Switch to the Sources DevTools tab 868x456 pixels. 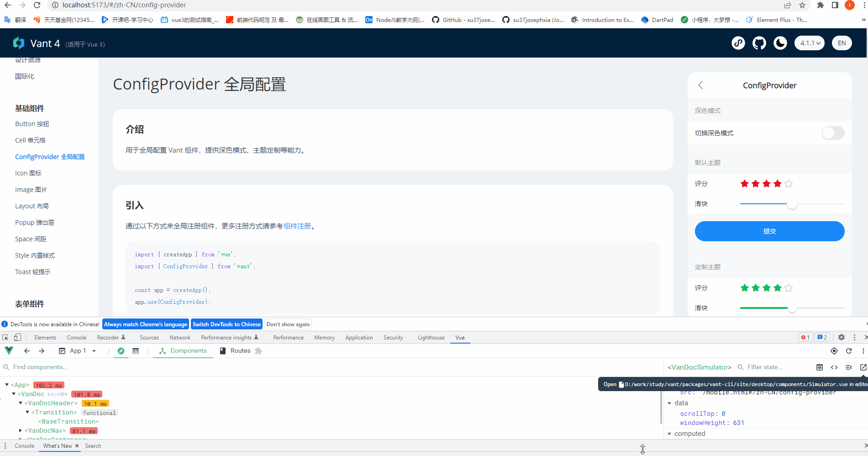[149, 338]
